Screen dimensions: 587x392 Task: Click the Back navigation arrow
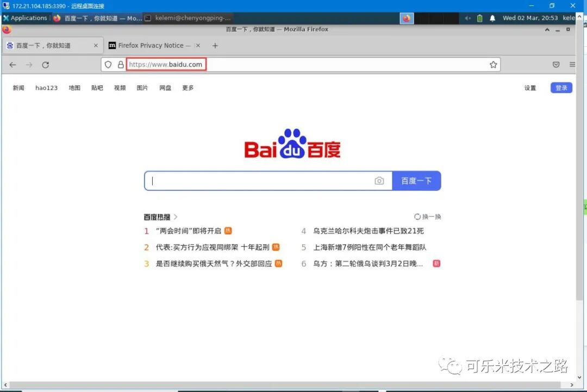tap(13, 64)
